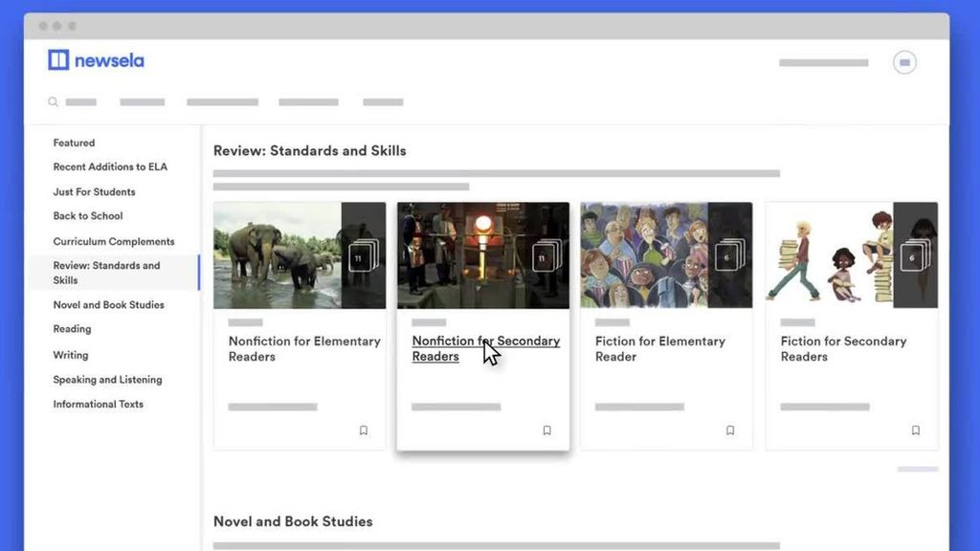
Task: Click the search magnifying glass icon
Action: tap(54, 101)
